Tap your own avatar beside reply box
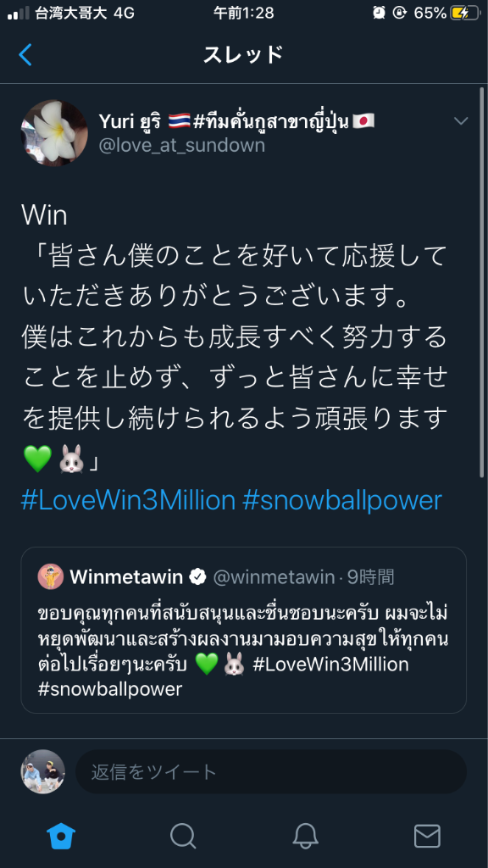 tap(43, 771)
